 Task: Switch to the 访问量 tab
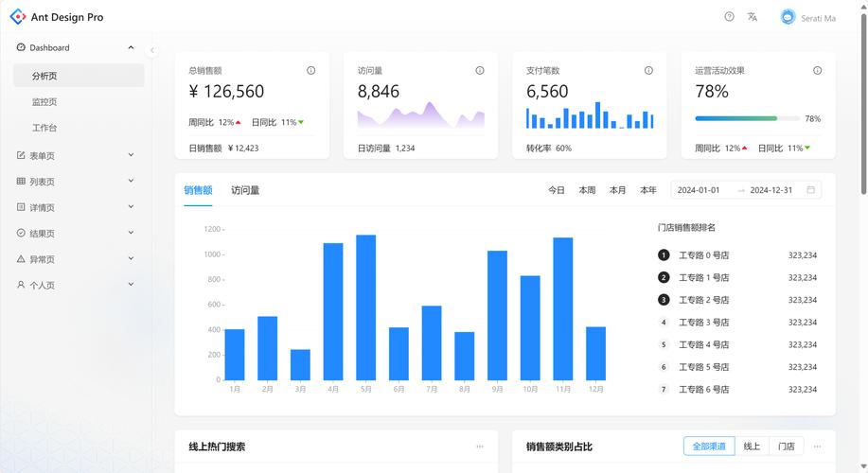tap(245, 190)
